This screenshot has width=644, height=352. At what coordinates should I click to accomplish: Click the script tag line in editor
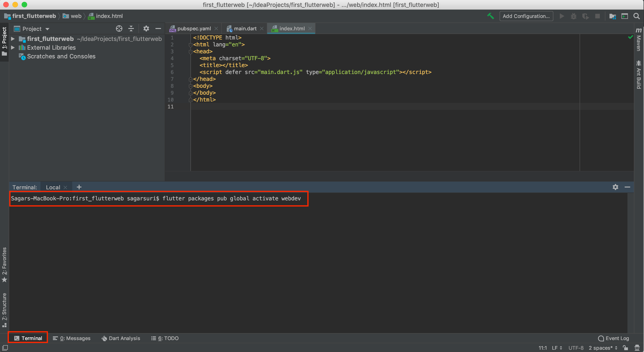point(315,72)
